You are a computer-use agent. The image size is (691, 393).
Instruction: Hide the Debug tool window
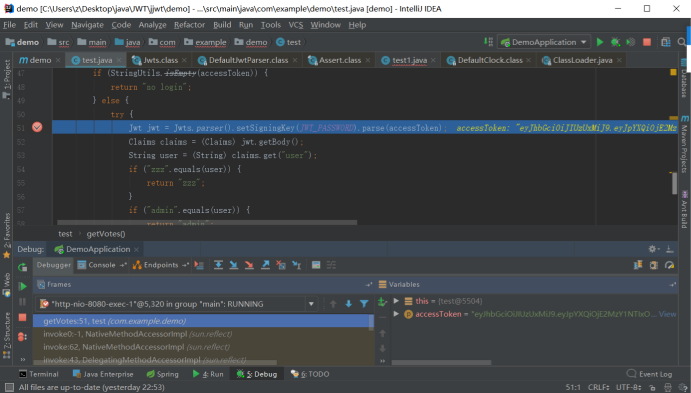pos(670,249)
